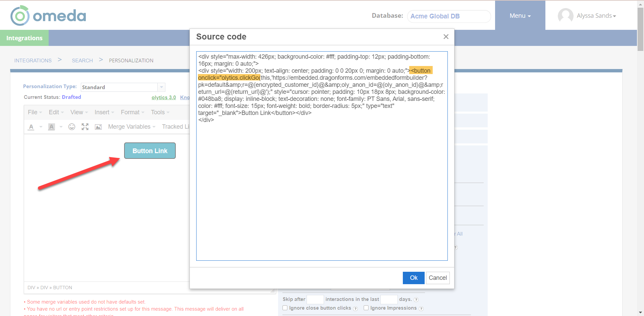Toggle fullscreen editor mode

tap(85, 127)
